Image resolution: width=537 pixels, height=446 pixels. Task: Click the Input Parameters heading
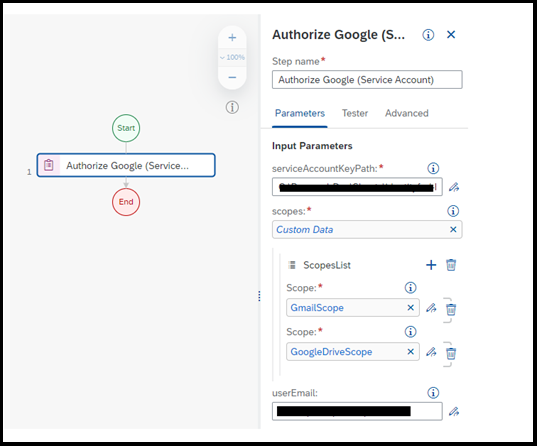click(x=312, y=146)
